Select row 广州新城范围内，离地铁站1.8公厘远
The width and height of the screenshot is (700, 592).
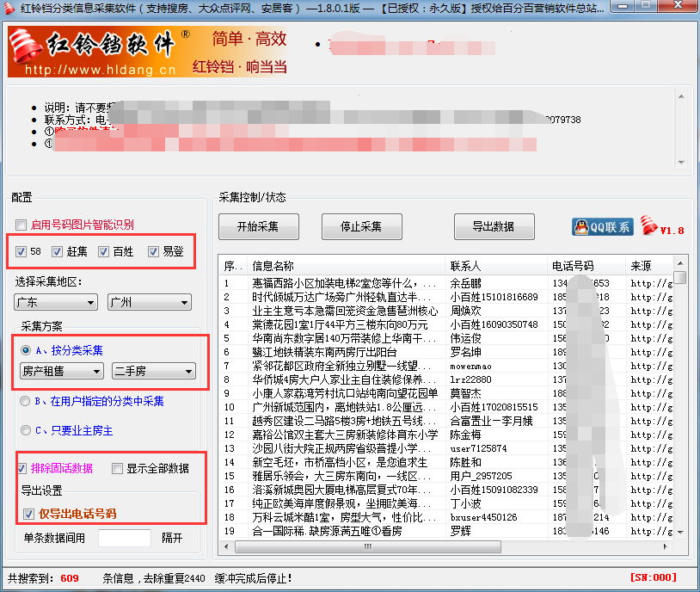point(446,408)
